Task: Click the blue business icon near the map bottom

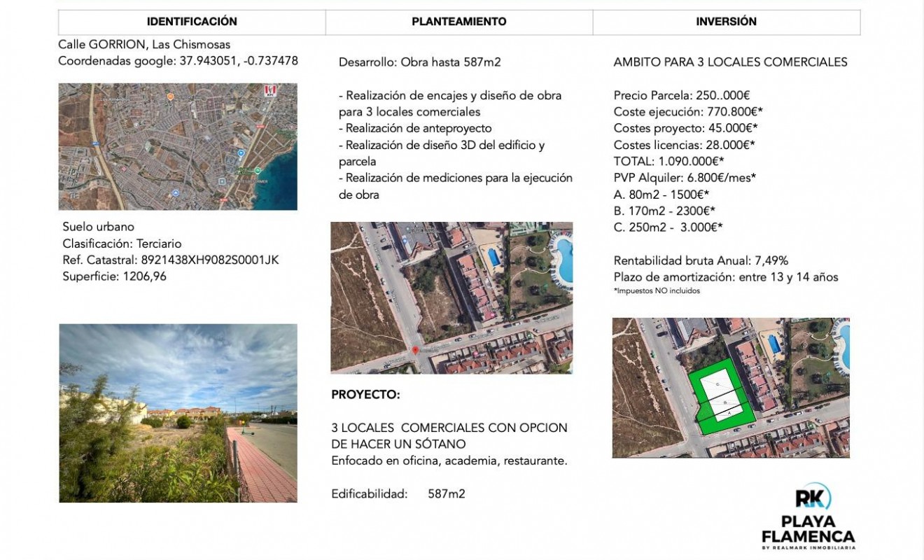Action: pyautogui.click(x=176, y=192)
